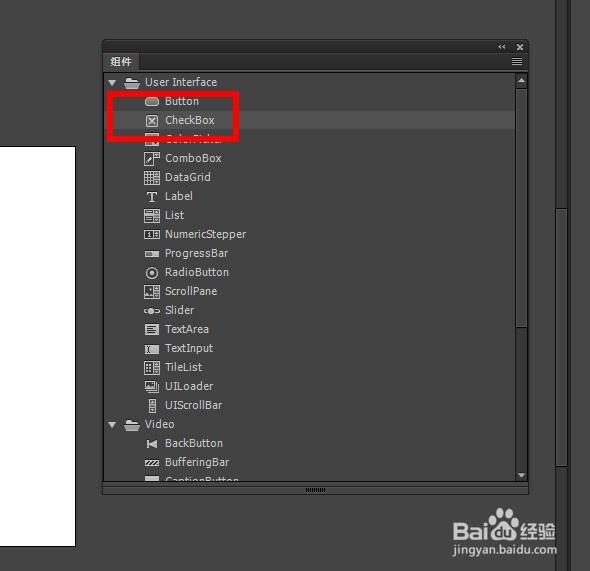Screen dimensions: 590x571
Task: Switch to the 组件 tab
Action: click(x=121, y=61)
